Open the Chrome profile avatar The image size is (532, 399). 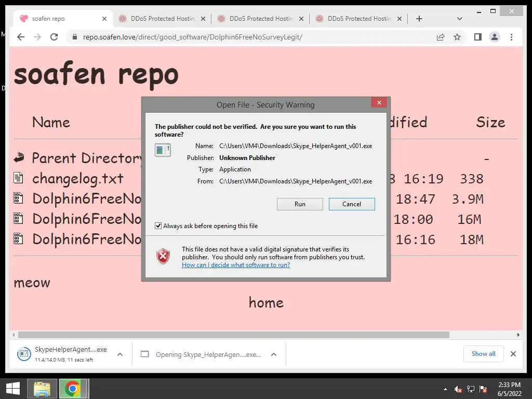(x=495, y=37)
